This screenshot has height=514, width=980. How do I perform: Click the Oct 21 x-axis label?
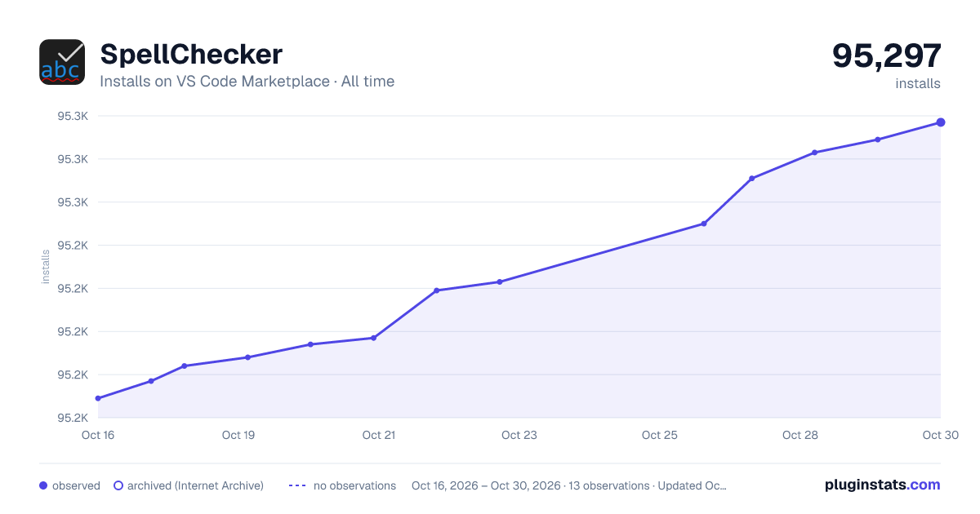click(x=379, y=435)
